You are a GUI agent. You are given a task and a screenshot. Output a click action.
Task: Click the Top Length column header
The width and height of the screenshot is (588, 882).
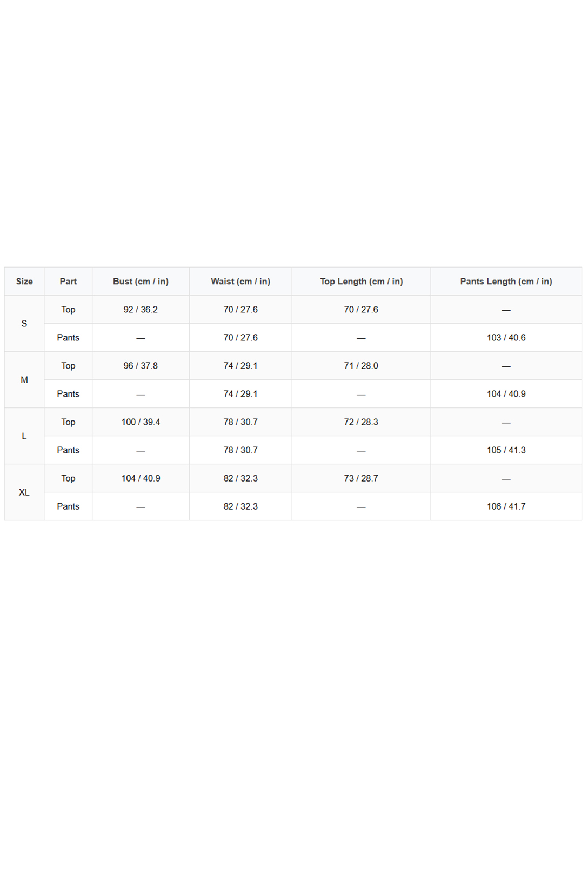(x=361, y=282)
